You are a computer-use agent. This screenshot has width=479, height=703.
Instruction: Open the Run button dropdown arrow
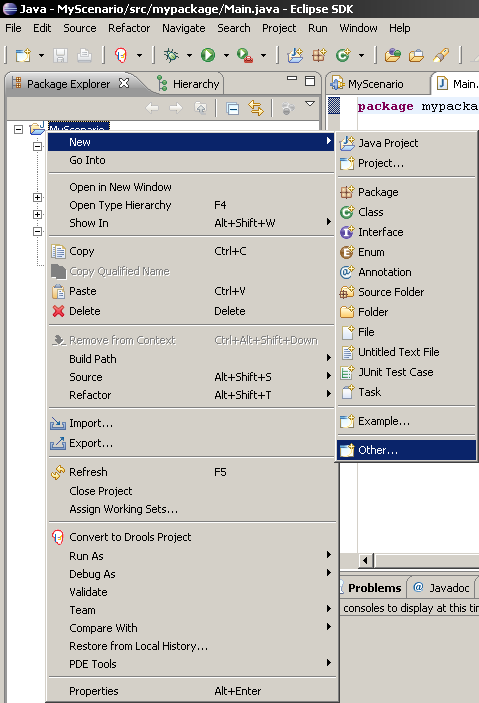[x=226, y=56]
